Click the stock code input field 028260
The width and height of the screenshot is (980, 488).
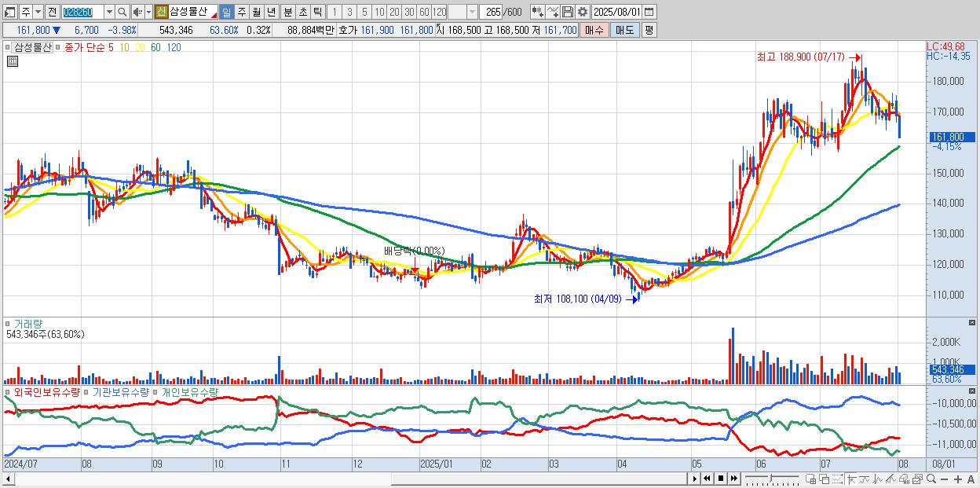pos(82,12)
